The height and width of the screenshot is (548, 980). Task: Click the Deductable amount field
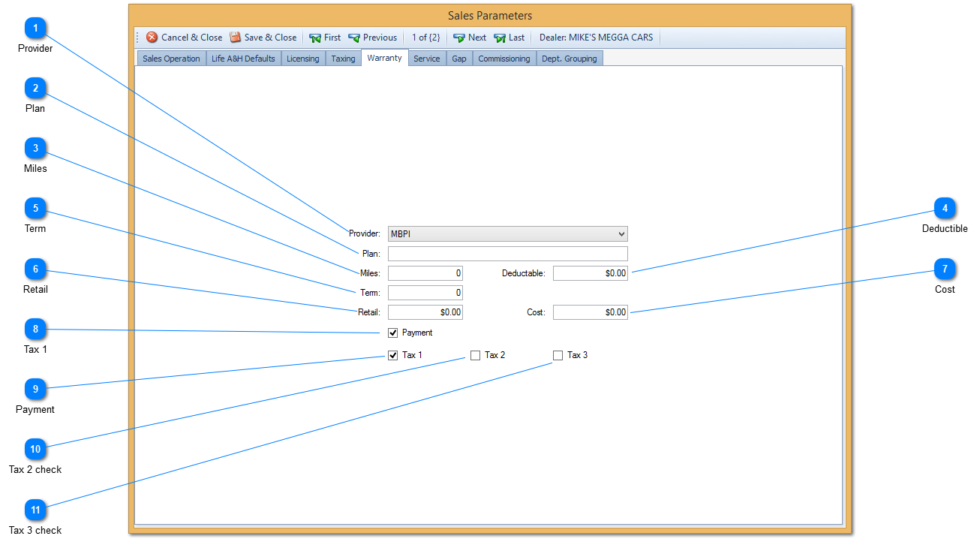(x=591, y=273)
